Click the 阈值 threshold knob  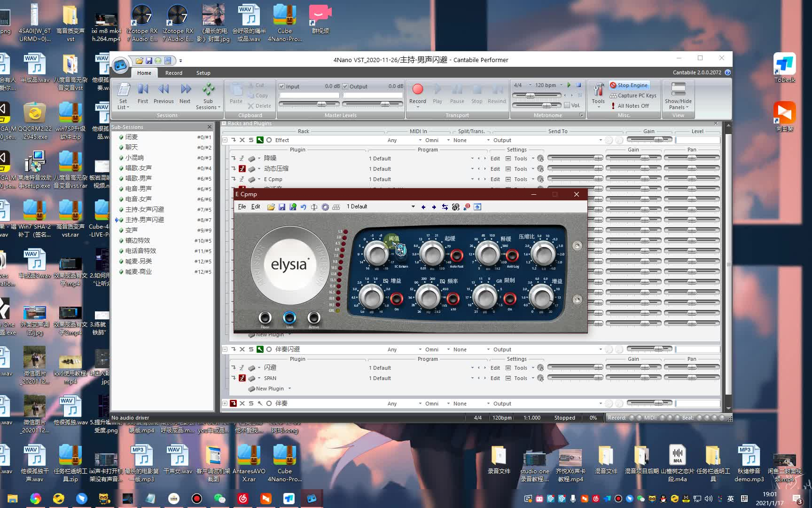(376, 254)
